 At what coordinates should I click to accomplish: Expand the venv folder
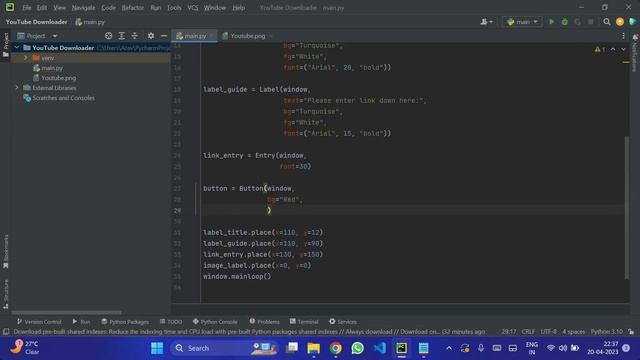pyautogui.click(x=26, y=58)
